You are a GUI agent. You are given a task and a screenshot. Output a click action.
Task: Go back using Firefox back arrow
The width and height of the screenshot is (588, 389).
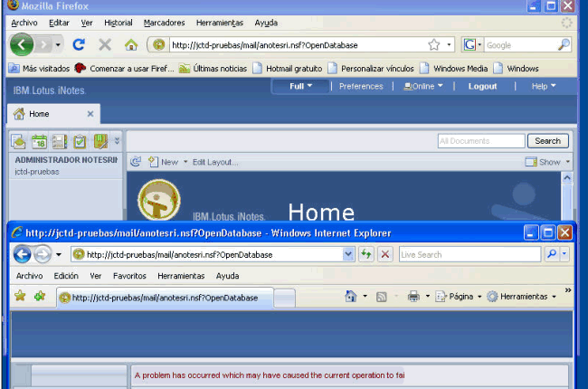point(22,44)
